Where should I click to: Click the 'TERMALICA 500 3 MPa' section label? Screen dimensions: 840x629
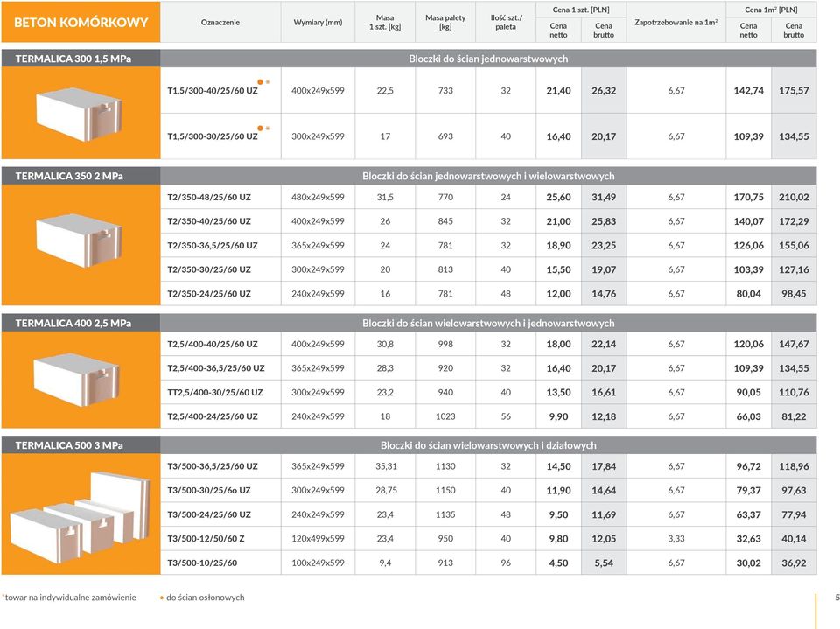(x=69, y=445)
